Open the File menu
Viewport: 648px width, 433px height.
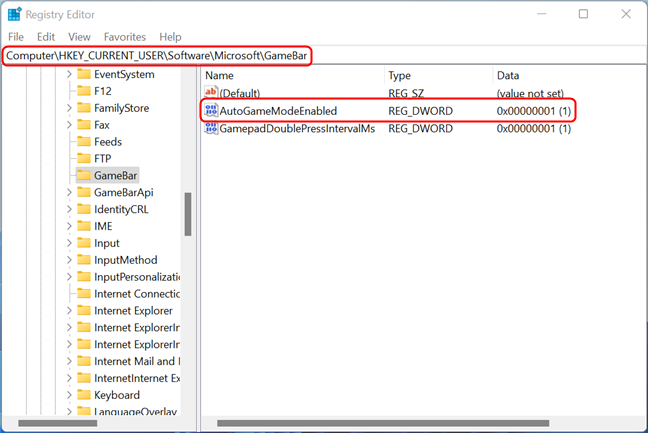16,37
